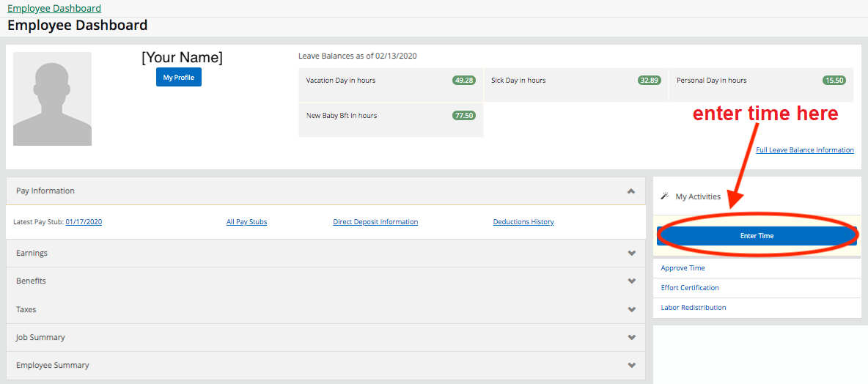Click the profile photo placeholder
Screen dimensions: 868x384
coord(52,99)
